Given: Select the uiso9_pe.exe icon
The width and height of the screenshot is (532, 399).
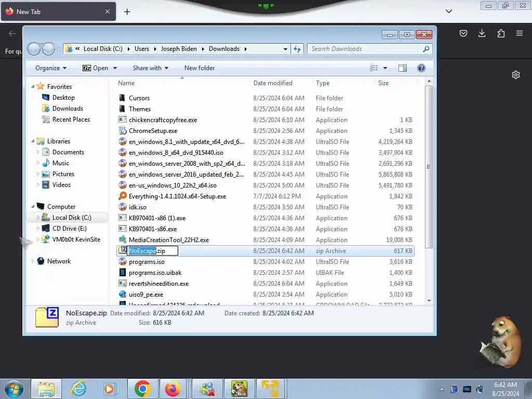Looking at the screenshot, I should [x=123, y=294].
